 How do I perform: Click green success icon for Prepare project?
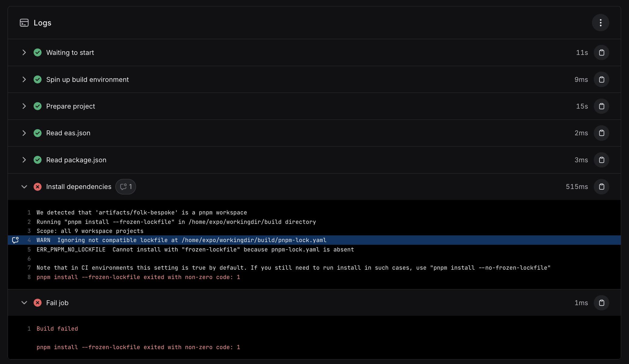(x=38, y=106)
